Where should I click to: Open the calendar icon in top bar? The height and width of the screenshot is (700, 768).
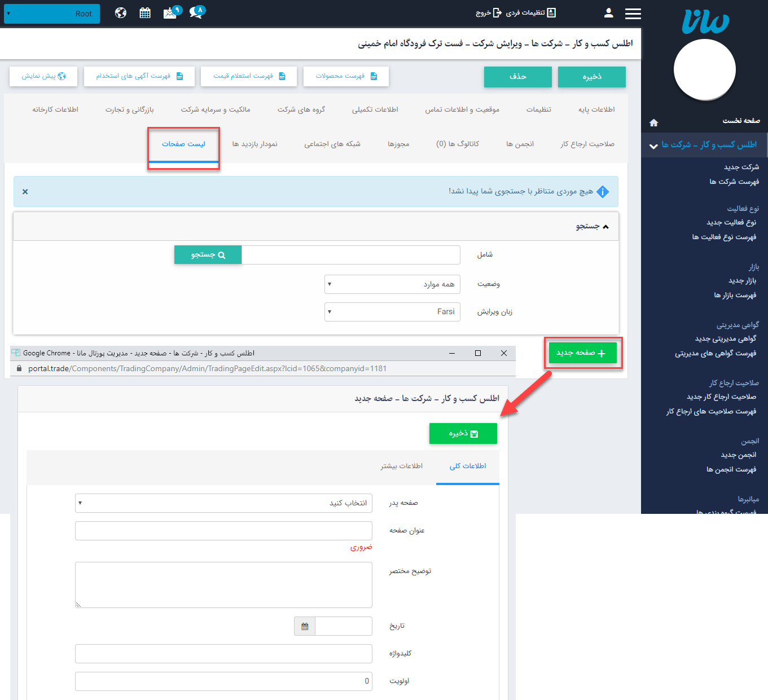(x=145, y=13)
